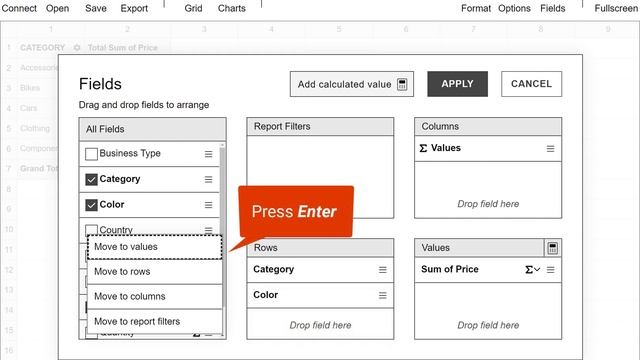This screenshot has height=360, width=640.
Task: Click the Sum of Price drag handle
Action: pos(551,270)
